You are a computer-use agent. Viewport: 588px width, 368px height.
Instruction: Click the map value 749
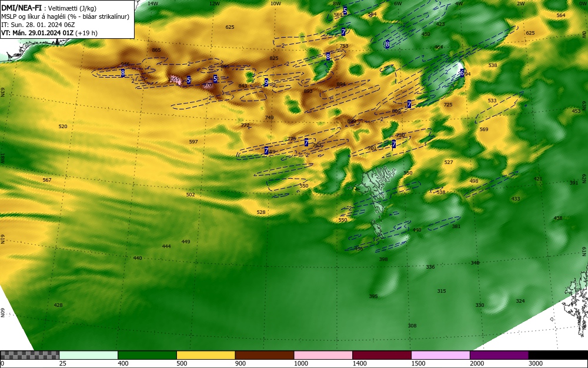(269, 118)
